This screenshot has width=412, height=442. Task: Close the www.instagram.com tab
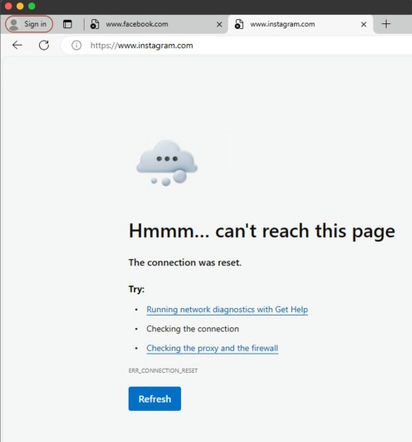coord(364,24)
